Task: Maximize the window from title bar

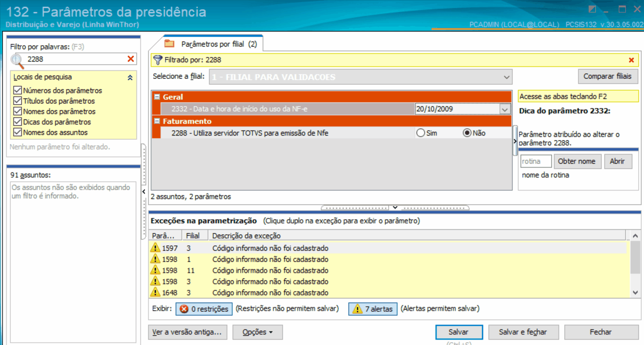Action: click(622, 9)
